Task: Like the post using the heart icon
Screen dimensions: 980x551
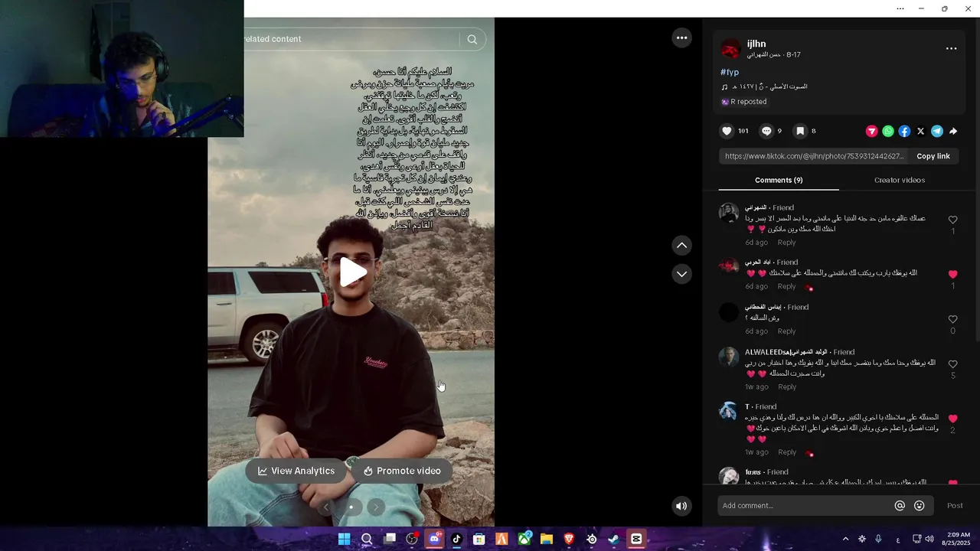Action: click(x=727, y=131)
